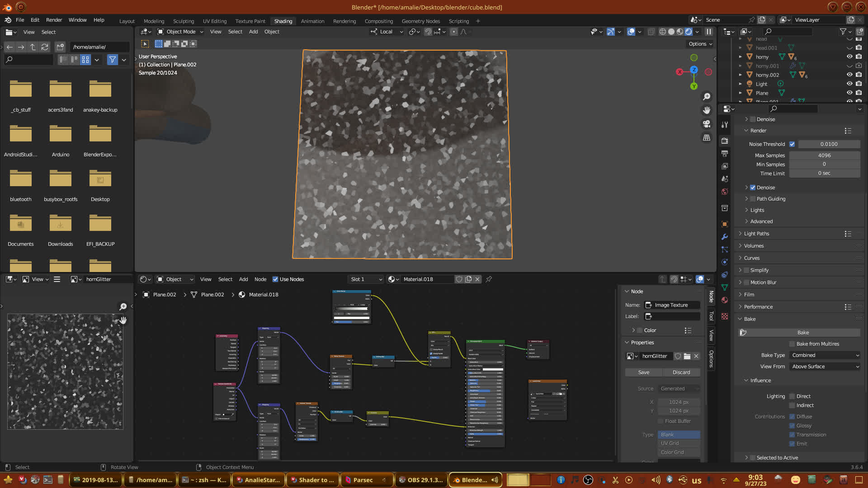Click the Save image button
Image resolution: width=868 pixels, height=488 pixels.
point(644,372)
